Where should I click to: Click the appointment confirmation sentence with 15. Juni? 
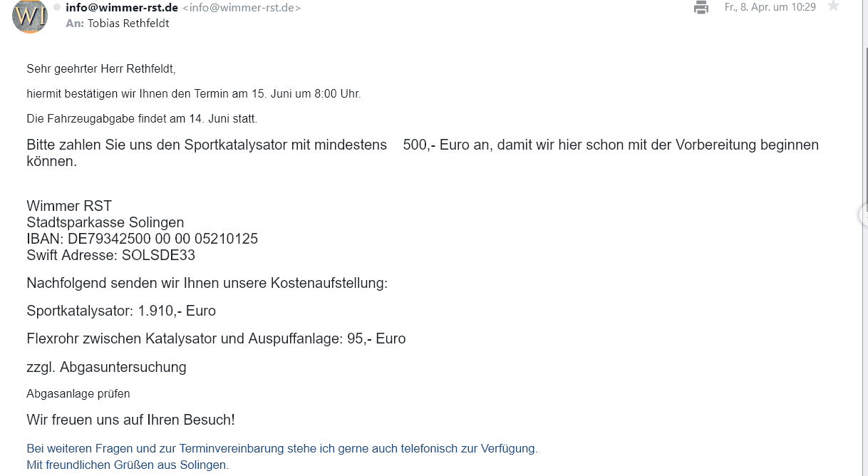(x=193, y=93)
